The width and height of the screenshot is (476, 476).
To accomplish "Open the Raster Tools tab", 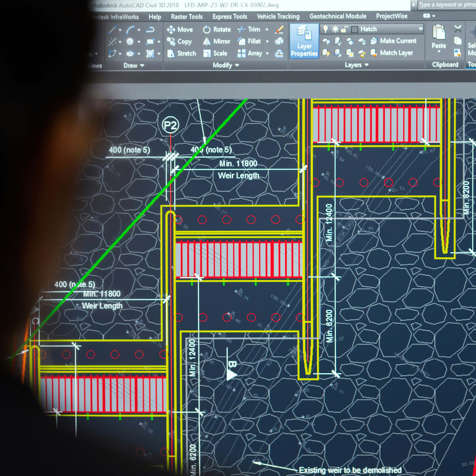I will coord(187,17).
